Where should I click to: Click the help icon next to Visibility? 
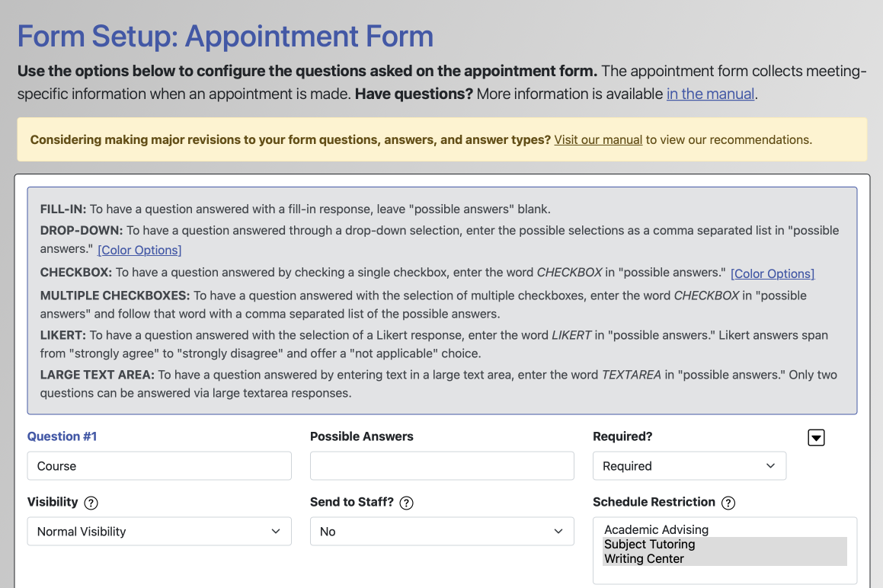pyautogui.click(x=91, y=503)
